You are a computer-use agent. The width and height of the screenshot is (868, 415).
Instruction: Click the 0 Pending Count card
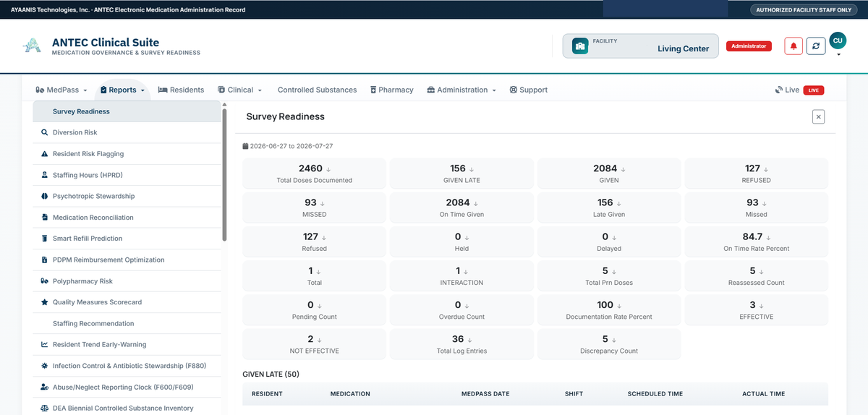(315, 310)
